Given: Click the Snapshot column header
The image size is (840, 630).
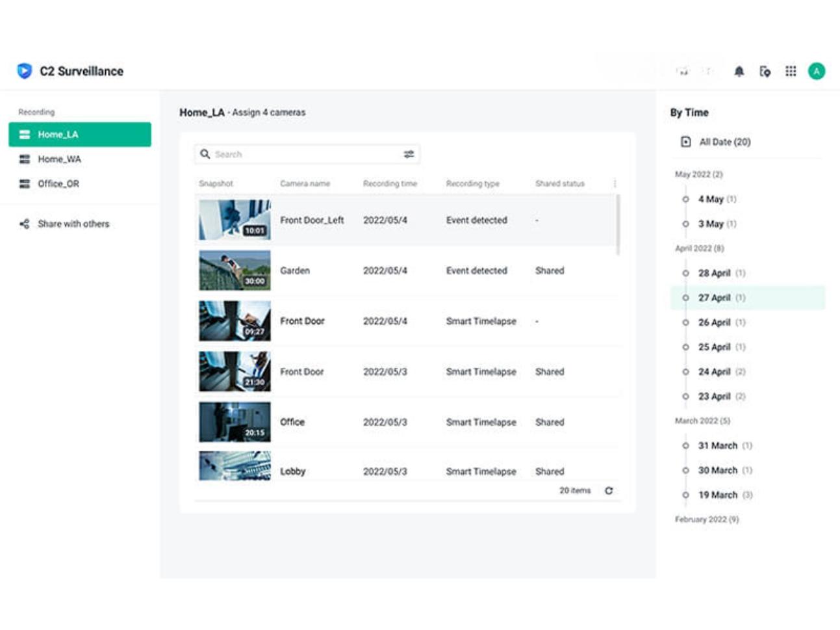Looking at the screenshot, I should [216, 184].
